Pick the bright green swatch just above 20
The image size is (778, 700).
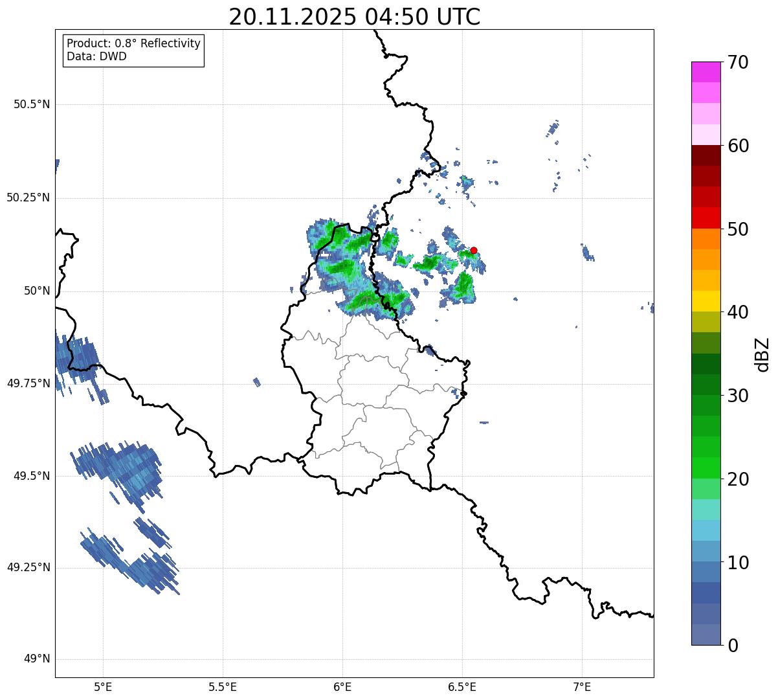point(706,468)
